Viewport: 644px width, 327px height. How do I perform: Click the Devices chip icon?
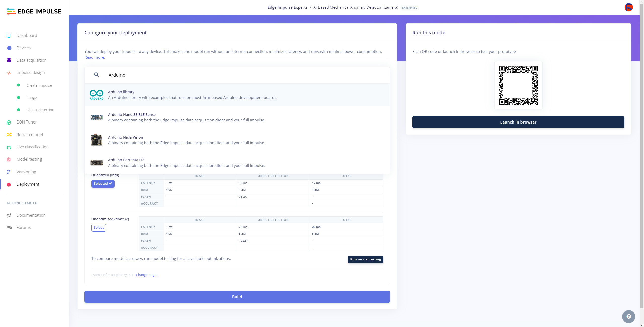click(9, 48)
